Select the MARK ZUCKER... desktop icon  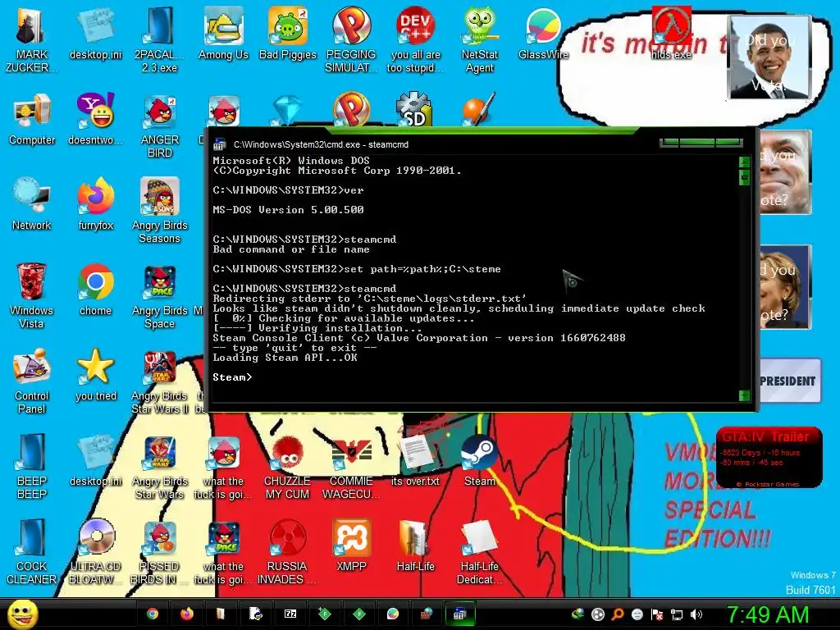(x=31, y=39)
